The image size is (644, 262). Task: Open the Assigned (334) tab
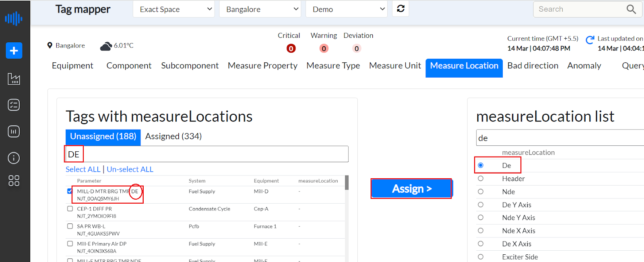(173, 136)
